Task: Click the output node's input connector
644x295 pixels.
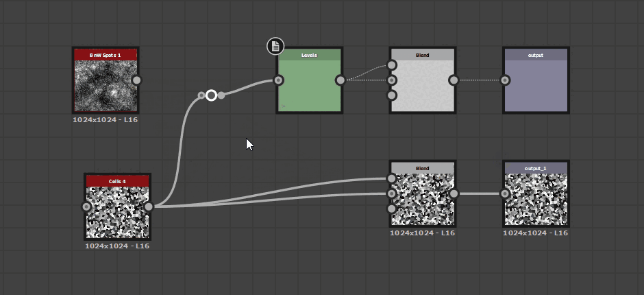Action: pyautogui.click(x=505, y=80)
